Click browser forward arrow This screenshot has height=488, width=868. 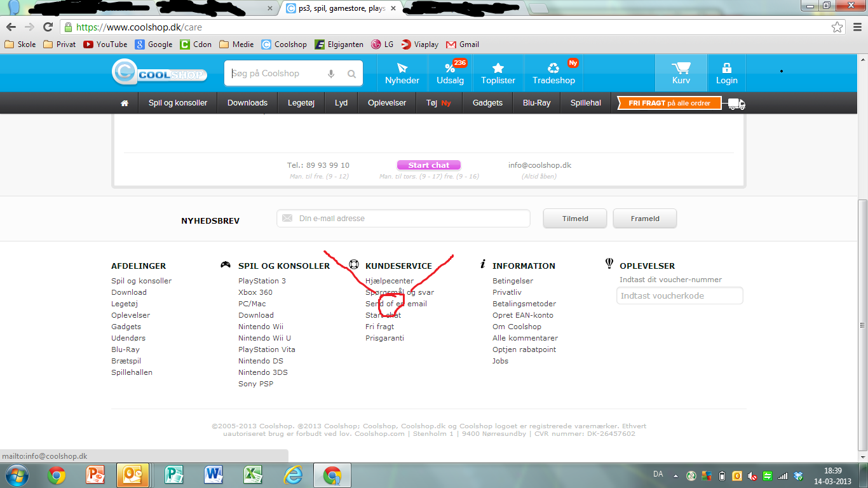(x=29, y=27)
